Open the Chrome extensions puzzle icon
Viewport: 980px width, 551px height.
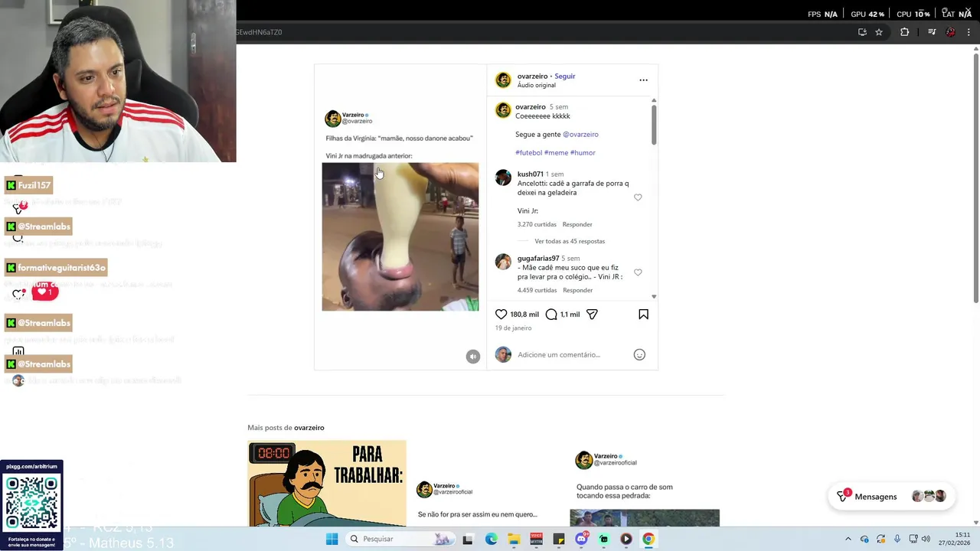[905, 32]
